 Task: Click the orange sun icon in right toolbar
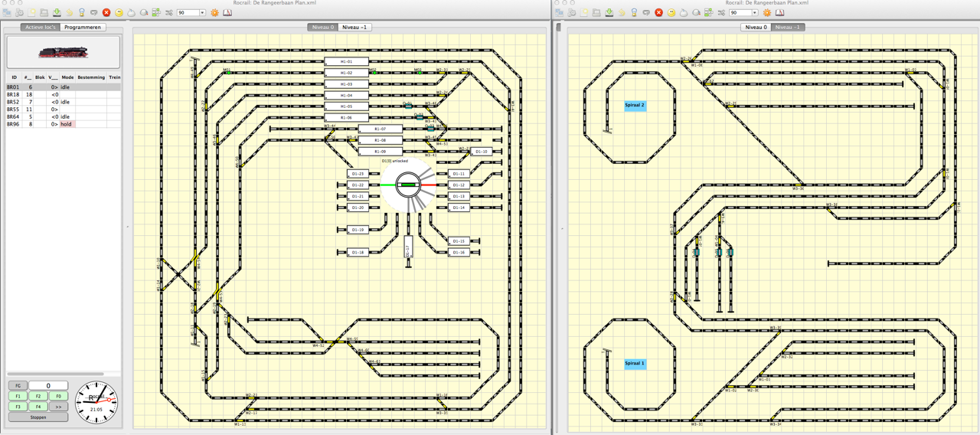pyautogui.click(x=766, y=13)
